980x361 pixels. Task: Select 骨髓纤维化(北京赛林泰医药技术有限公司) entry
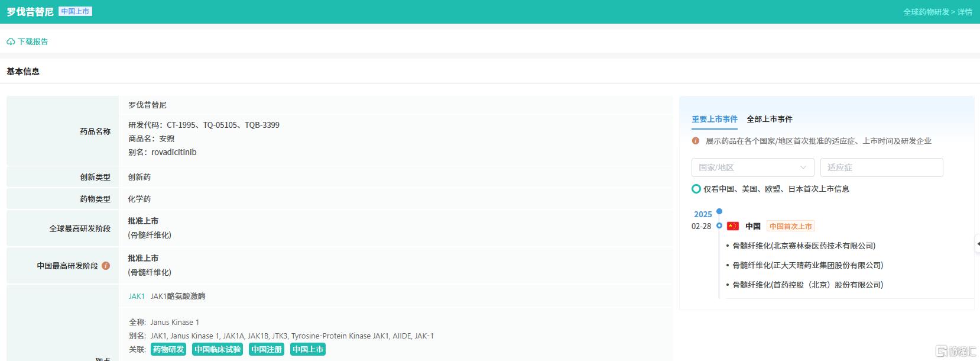coord(804,246)
